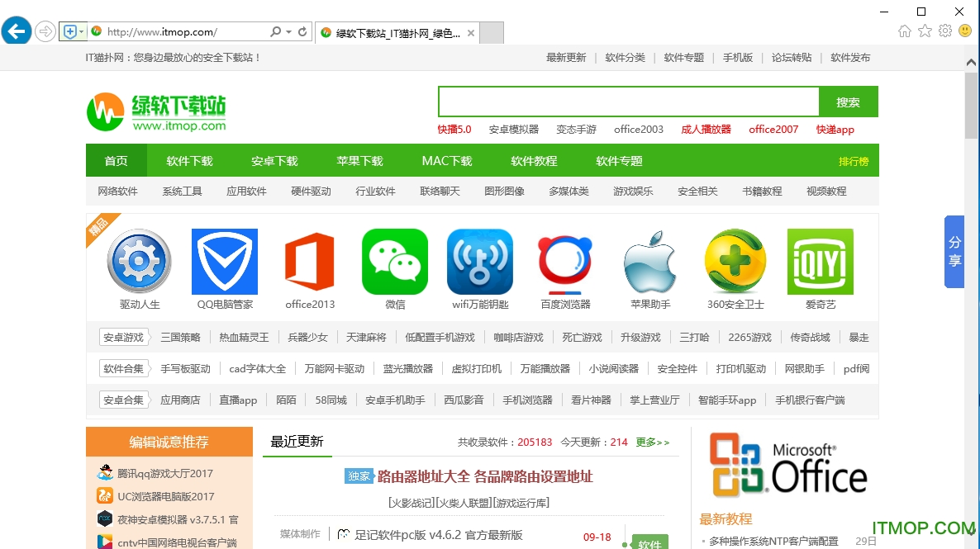The image size is (980, 549).
Task: Open the 苹果助手 apple icon
Action: pos(650,261)
